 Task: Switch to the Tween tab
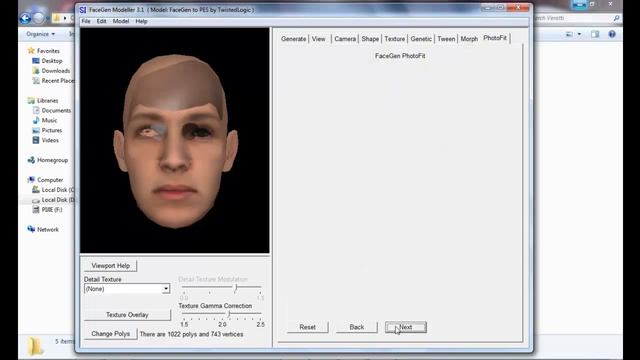pos(446,39)
